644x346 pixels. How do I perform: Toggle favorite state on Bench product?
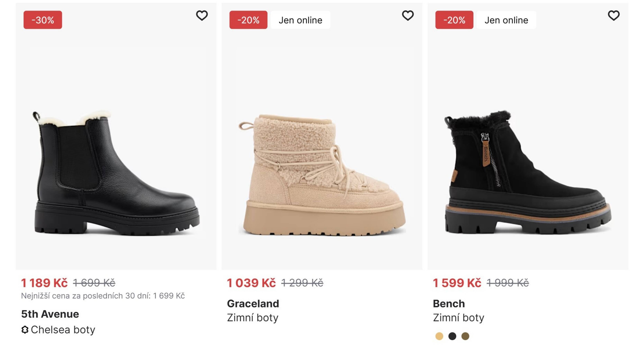tap(614, 16)
